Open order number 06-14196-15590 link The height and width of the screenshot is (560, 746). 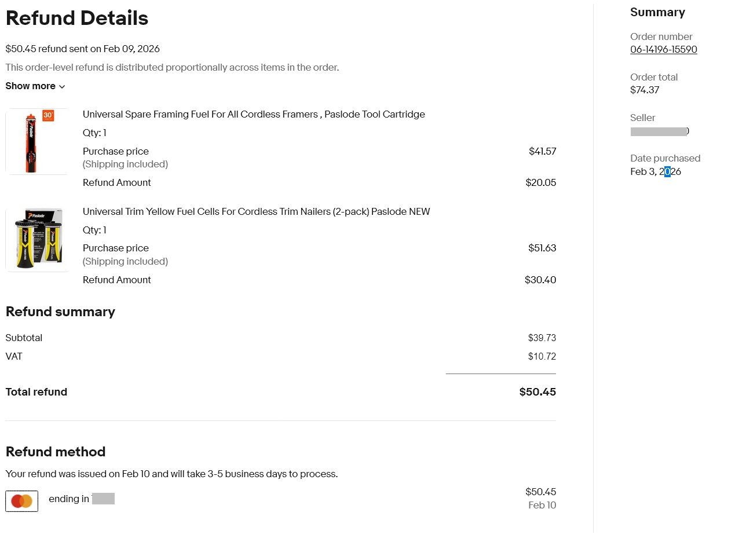click(663, 50)
